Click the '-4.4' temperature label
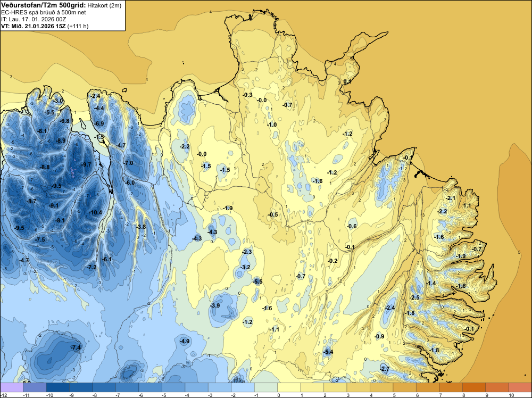The height and width of the screenshot is (398, 532). coord(99,108)
